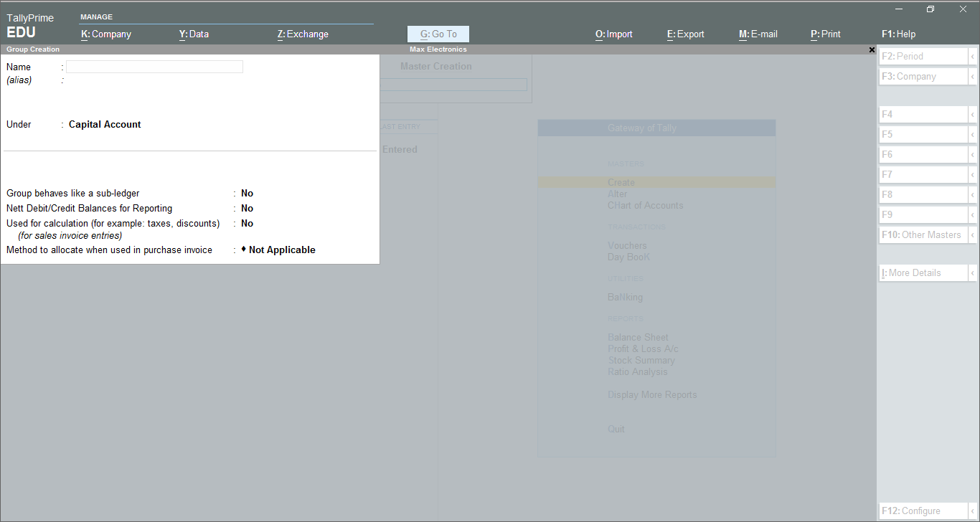Expand arrow beside F10: Other Masters

point(973,234)
